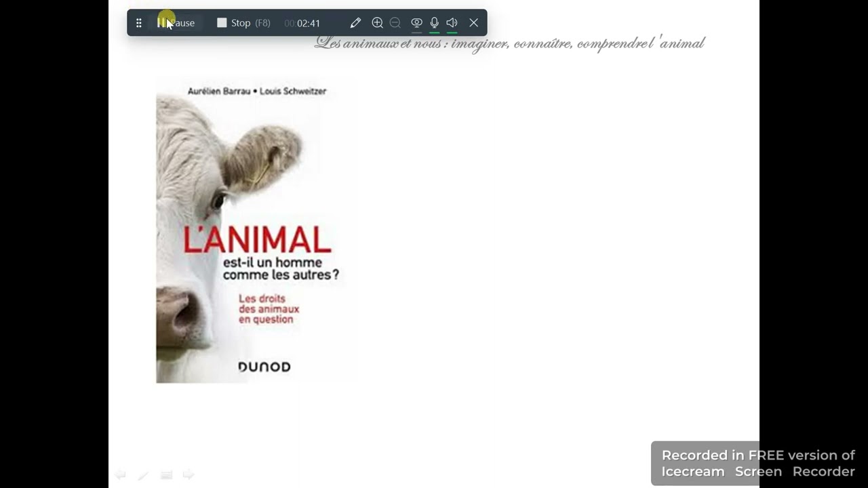
Task: Toggle microphone recording
Action: pyautogui.click(x=434, y=23)
